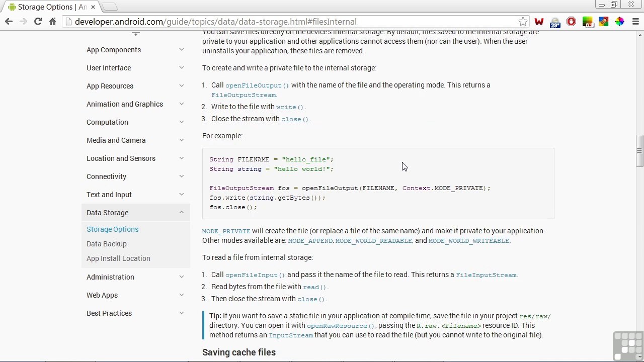
Task: Click the sidebar scroll-up arrow above App Components
Action: tap(135, 34)
